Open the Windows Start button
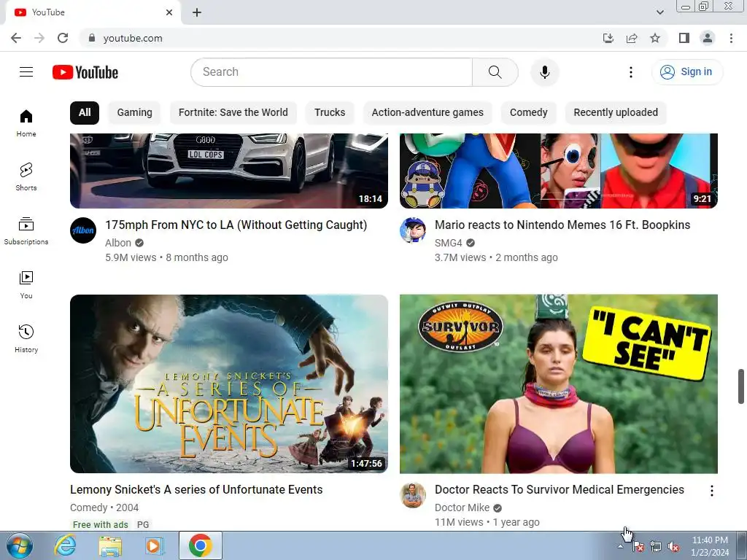The image size is (747, 560). click(20, 545)
